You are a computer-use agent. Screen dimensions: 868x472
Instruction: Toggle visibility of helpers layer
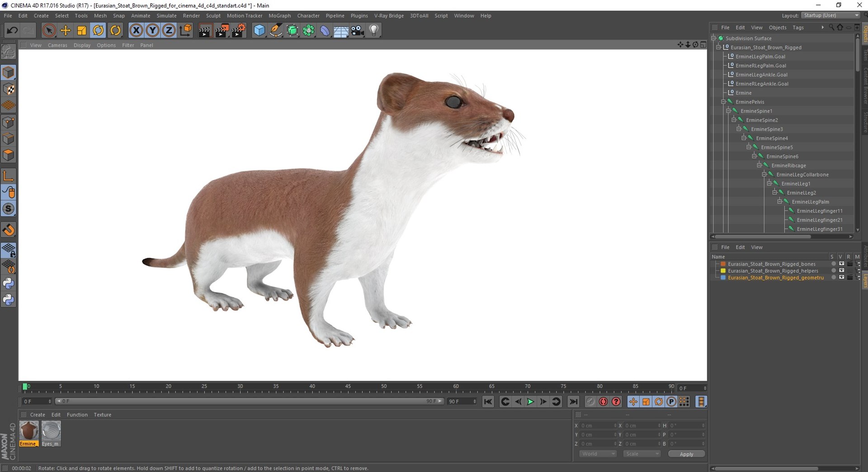pyautogui.click(x=841, y=271)
